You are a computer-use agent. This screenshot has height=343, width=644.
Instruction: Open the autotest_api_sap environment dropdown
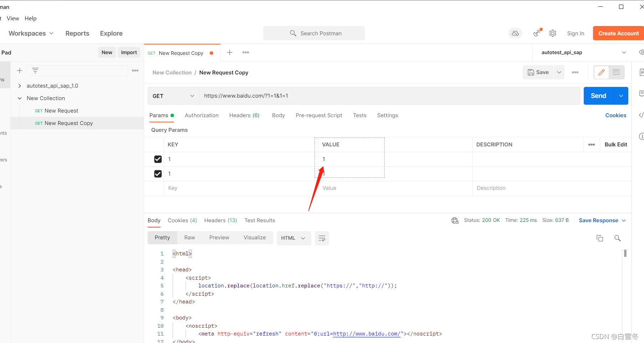point(584,52)
